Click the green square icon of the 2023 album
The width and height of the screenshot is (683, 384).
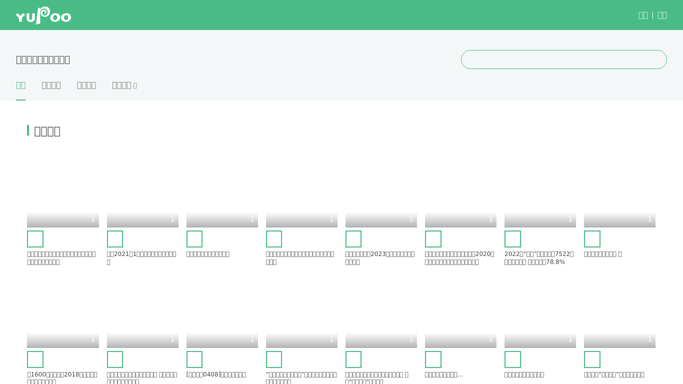[353, 239]
